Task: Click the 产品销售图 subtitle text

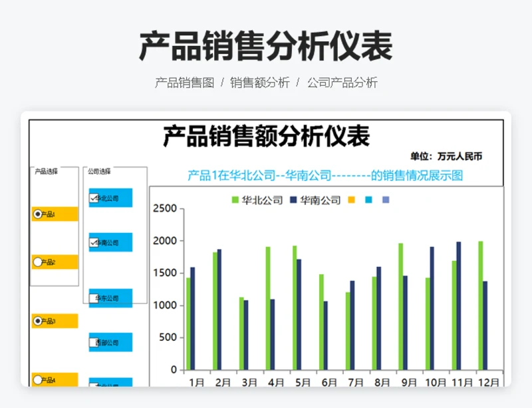Action: 185,83
